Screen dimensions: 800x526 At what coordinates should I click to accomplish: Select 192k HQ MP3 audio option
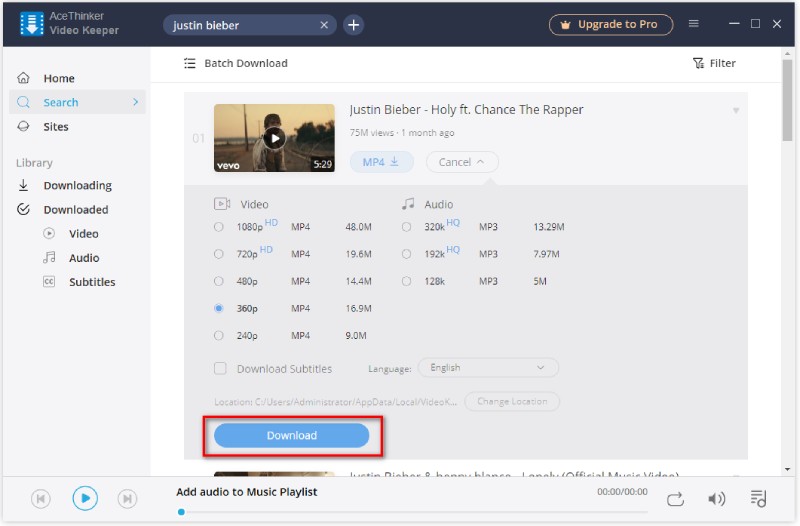407,254
